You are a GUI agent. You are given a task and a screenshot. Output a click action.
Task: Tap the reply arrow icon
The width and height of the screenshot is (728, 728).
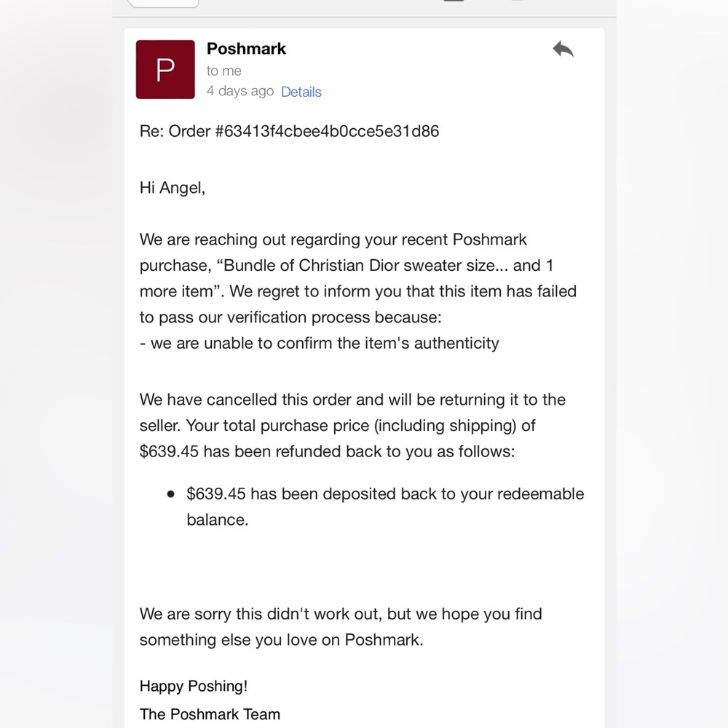tap(563, 50)
